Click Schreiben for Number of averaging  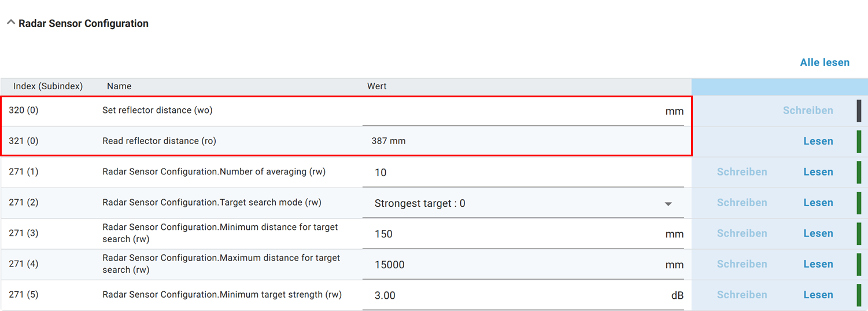coord(742,172)
